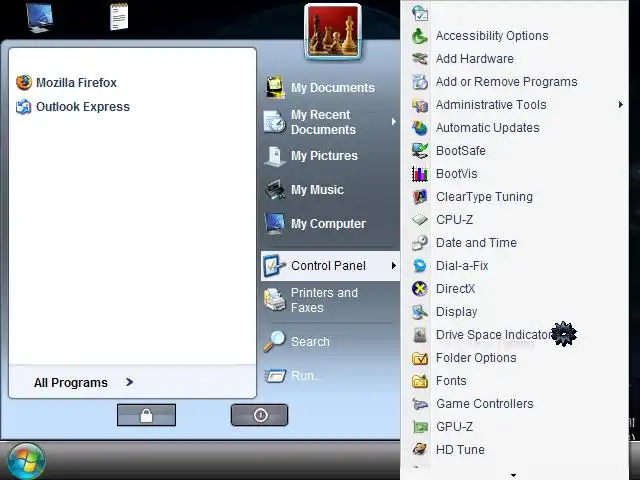Click the Add Hardware icon
This screenshot has height=480, width=640.
point(420,59)
